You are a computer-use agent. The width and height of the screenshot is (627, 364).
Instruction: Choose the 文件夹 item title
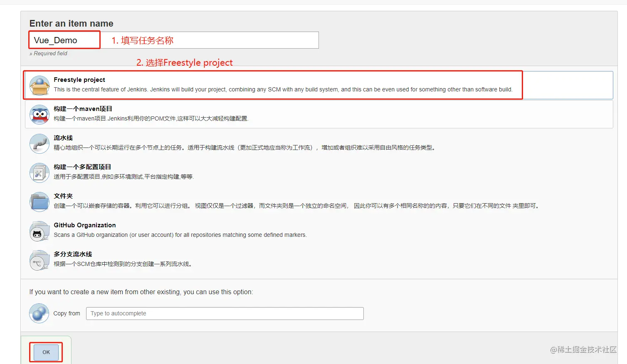(63, 196)
